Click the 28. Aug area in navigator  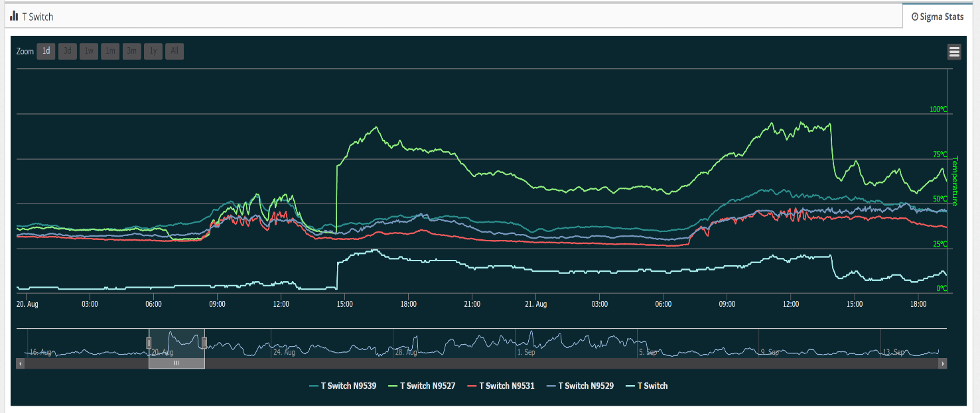(x=405, y=352)
